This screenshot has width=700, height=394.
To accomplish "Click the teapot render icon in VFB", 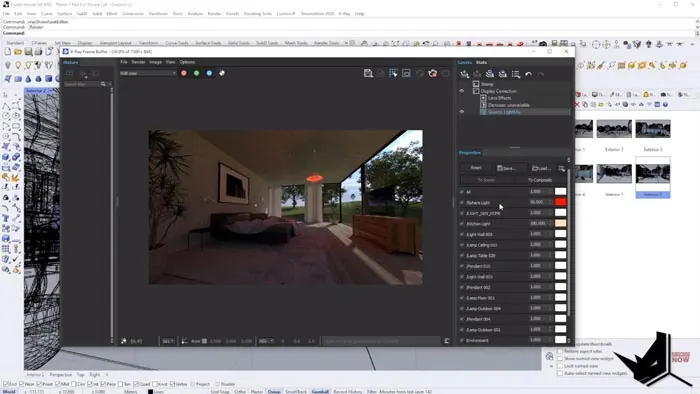I will tap(433, 74).
